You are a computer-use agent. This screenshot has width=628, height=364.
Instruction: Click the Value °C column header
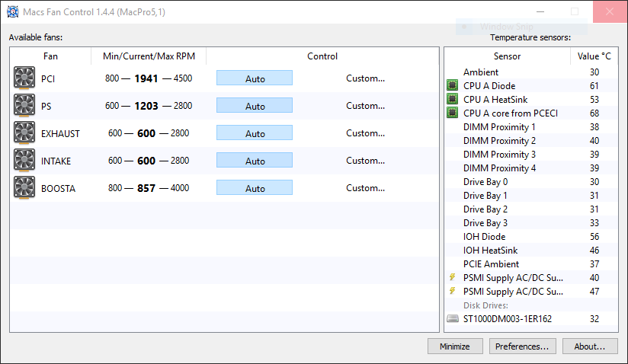point(594,56)
